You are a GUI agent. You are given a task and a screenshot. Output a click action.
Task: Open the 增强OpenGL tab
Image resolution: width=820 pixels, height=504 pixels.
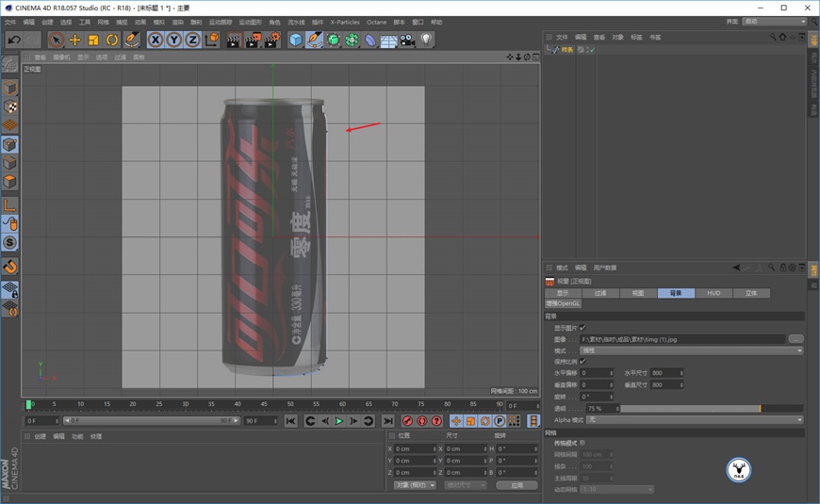(x=564, y=303)
